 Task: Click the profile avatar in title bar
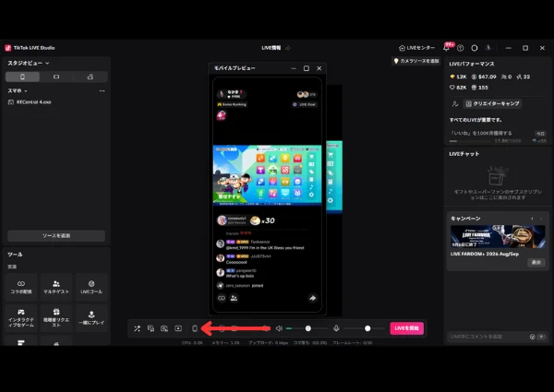[488, 48]
